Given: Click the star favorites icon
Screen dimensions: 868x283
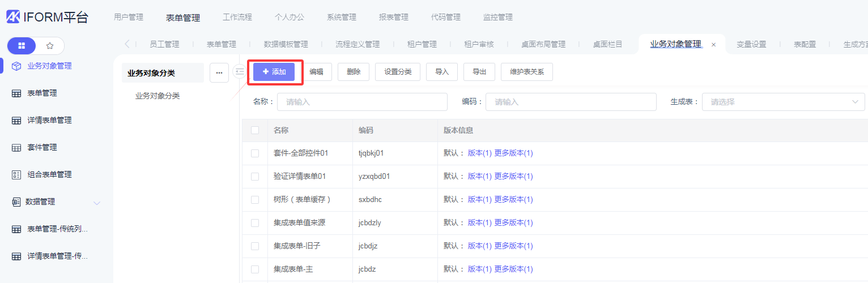Looking at the screenshot, I should tap(50, 46).
